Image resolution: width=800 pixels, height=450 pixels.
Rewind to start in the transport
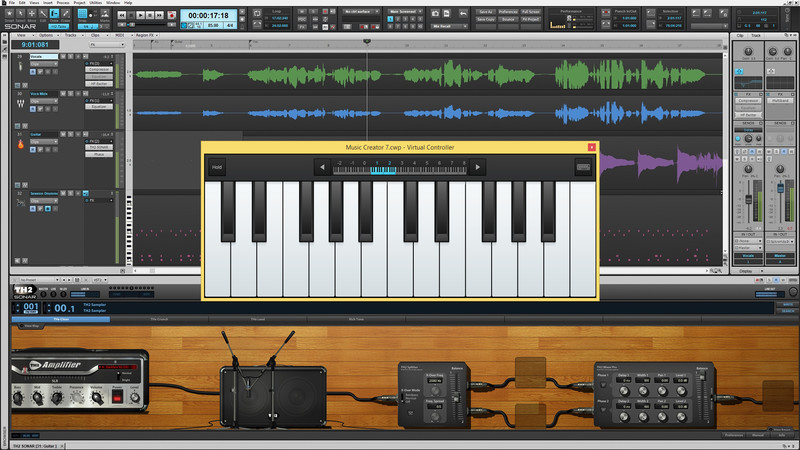click(x=121, y=16)
